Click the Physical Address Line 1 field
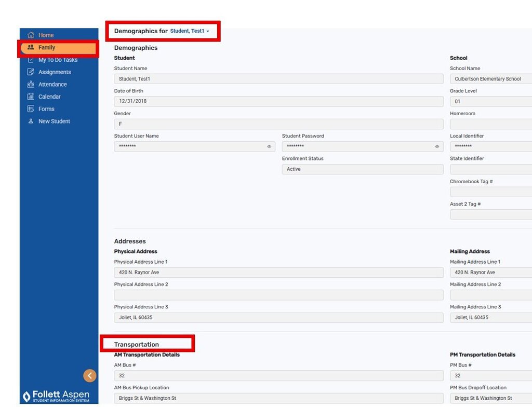This screenshot has width=532, height=407. [278, 272]
